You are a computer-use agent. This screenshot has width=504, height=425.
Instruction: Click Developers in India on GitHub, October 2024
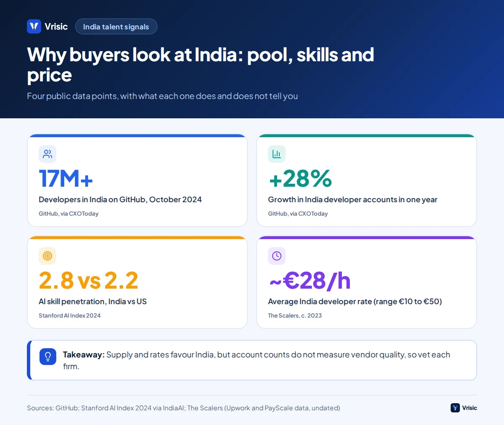[120, 200]
